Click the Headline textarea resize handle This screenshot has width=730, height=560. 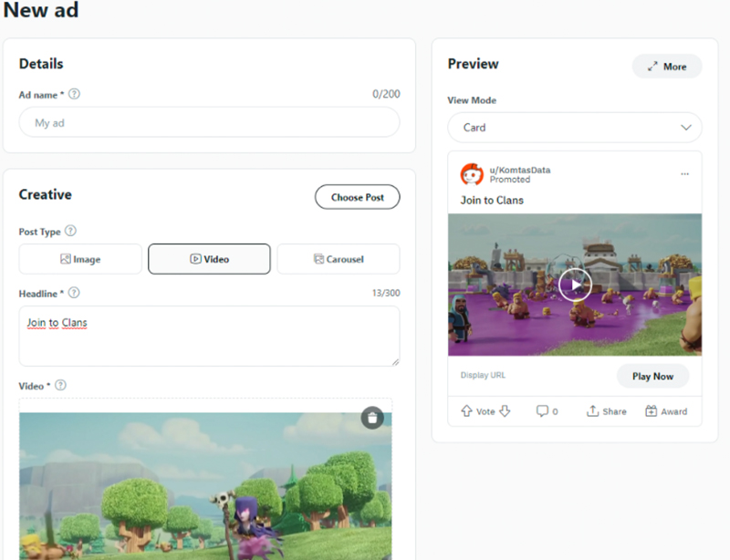coord(395,362)
